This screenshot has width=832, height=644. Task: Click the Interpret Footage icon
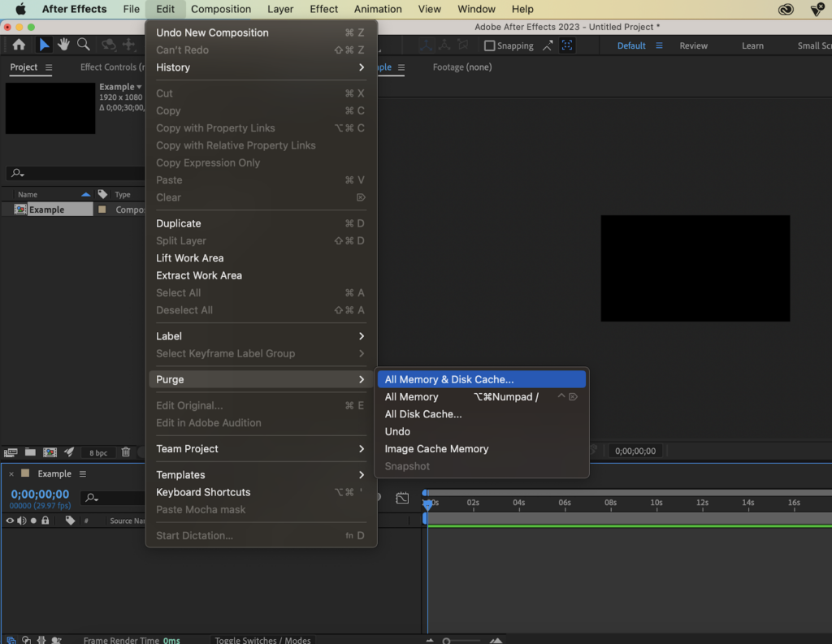pos(11,452)
